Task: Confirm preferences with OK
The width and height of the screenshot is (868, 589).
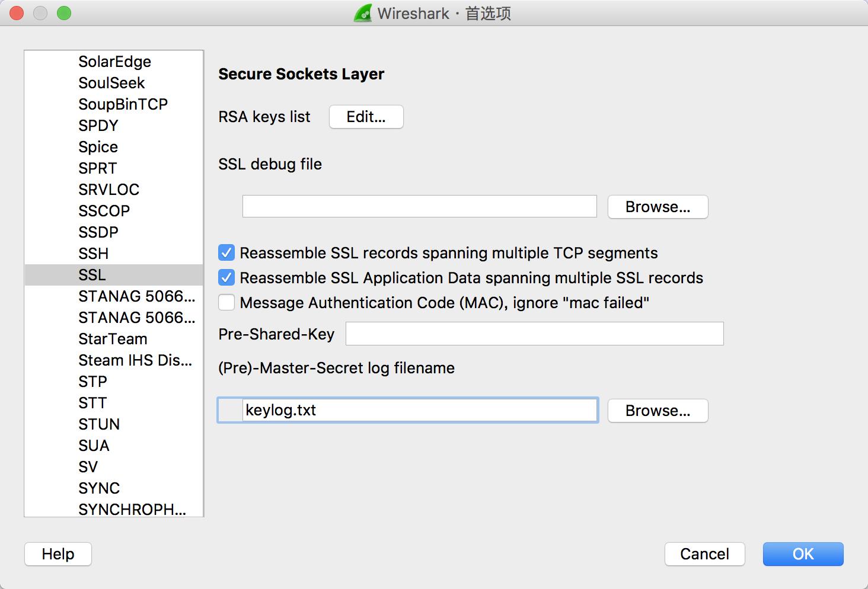Action: click(803, 554)
